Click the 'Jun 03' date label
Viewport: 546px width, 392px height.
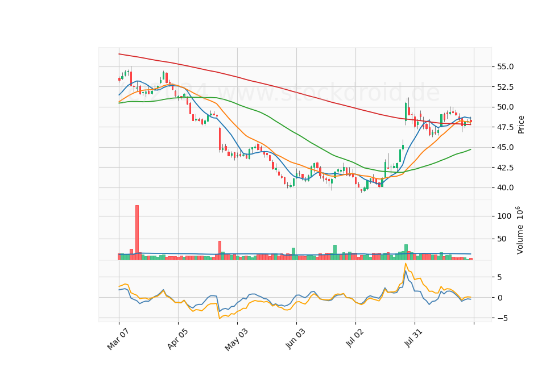295,339
